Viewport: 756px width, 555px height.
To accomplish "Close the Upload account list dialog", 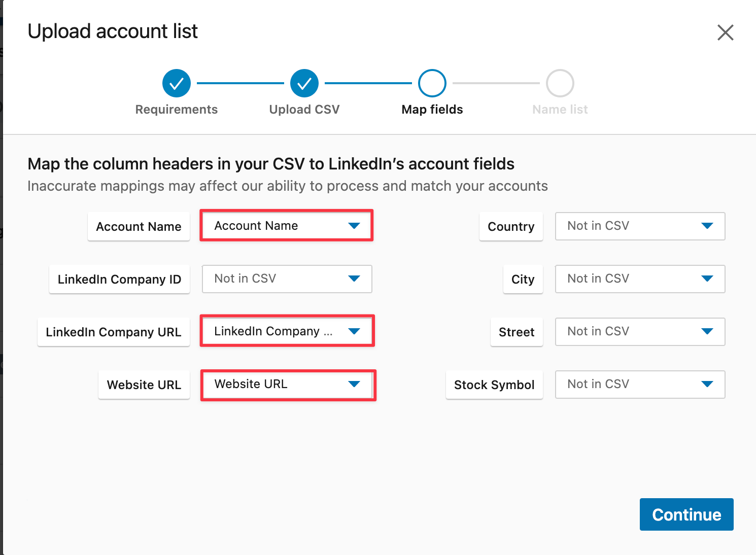I will (x=725, y=32).
